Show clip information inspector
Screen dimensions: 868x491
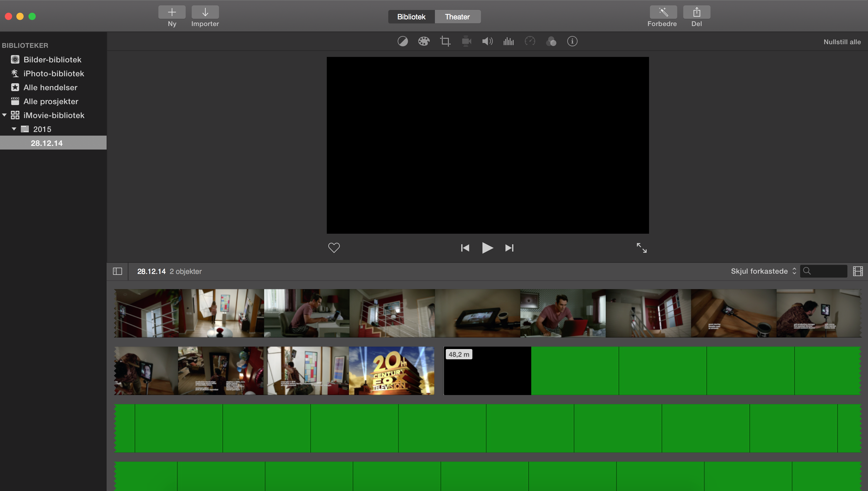(572, 41)
